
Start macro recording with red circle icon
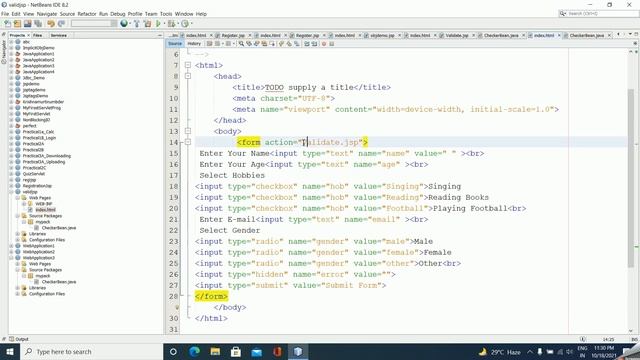324,44
